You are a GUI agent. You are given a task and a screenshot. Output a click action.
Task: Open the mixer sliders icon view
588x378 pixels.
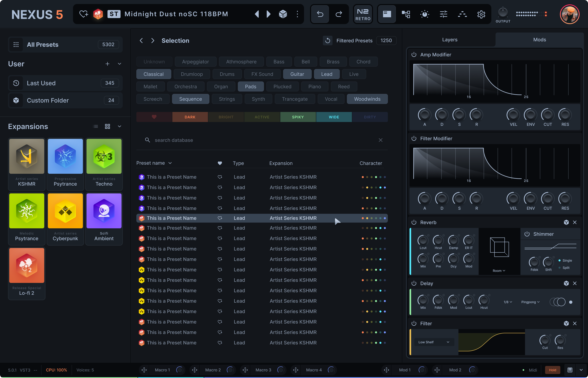point(444,14)
